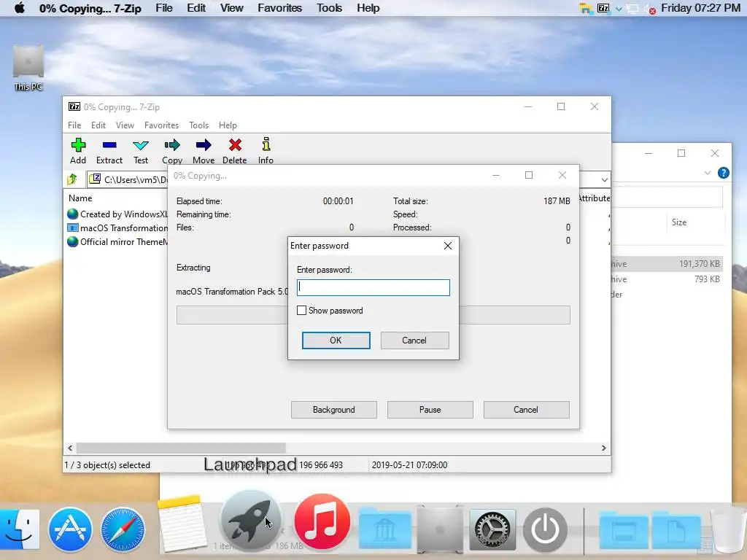Image resolution: width=747 pixels, height=560 pixels.
Task: Open the Edit menu in 7-Zip window
Action: coord(98,125)
